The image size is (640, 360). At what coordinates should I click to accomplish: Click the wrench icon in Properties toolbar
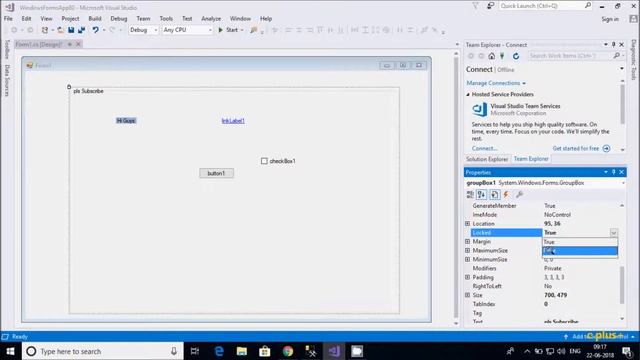click(519, 195)
